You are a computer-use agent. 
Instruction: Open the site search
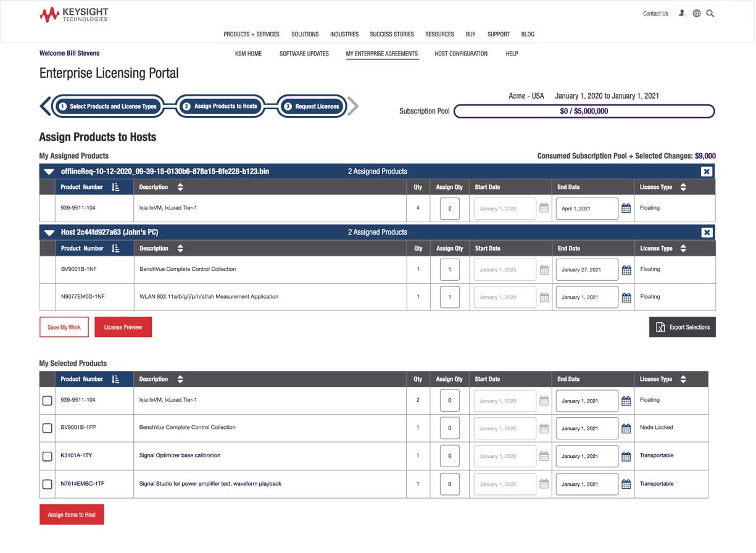[710, 13]
